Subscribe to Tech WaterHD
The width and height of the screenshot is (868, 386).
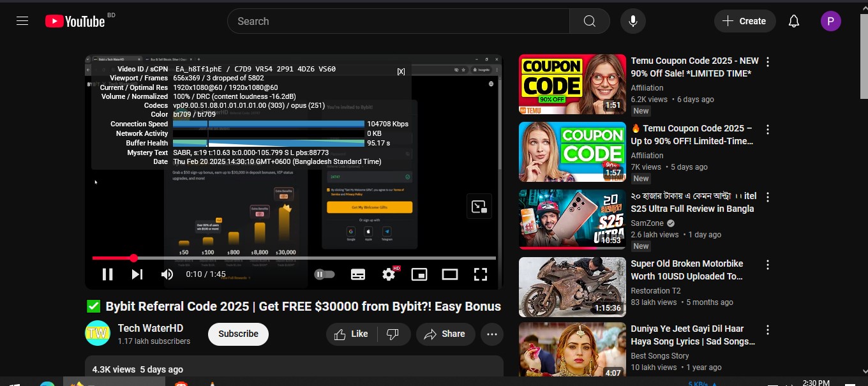click(238, 334)
